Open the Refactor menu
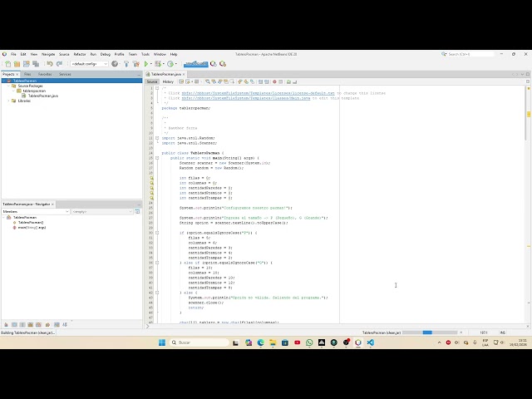Screen dimensions: 532x399 (x=80, y=54)
